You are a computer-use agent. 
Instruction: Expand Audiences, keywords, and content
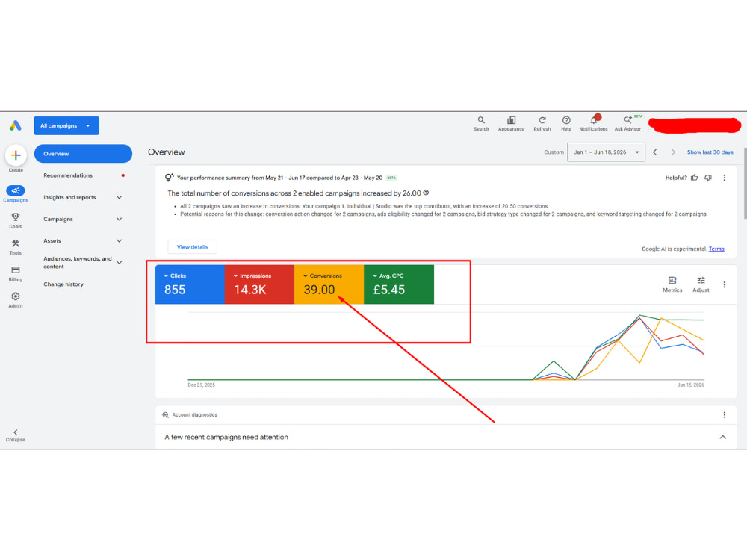point(82,262)
